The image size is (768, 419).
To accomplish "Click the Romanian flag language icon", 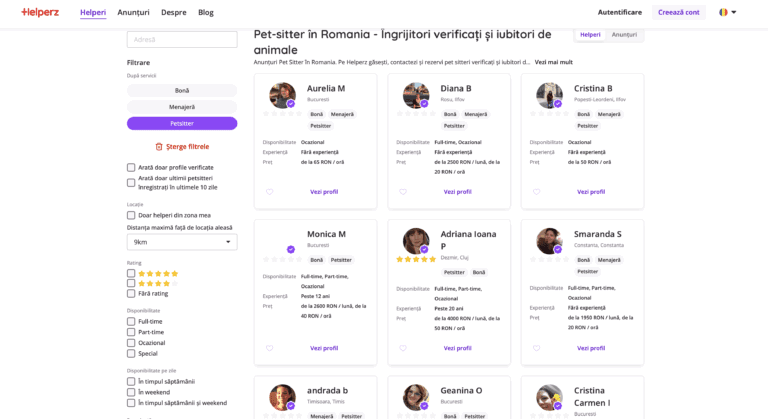I will coord(723,12).
